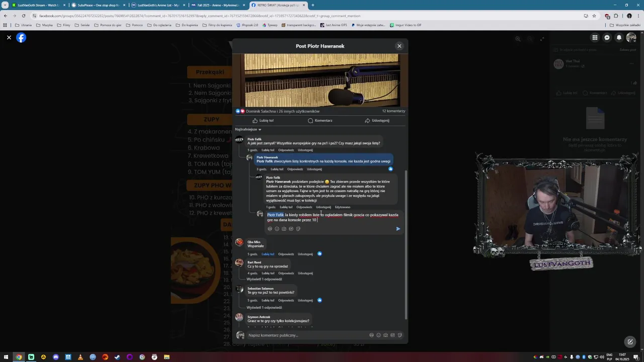Add a sticker in the public comment bar
The height and width of the screenshot is (362, 644).
tap(399, 335)
